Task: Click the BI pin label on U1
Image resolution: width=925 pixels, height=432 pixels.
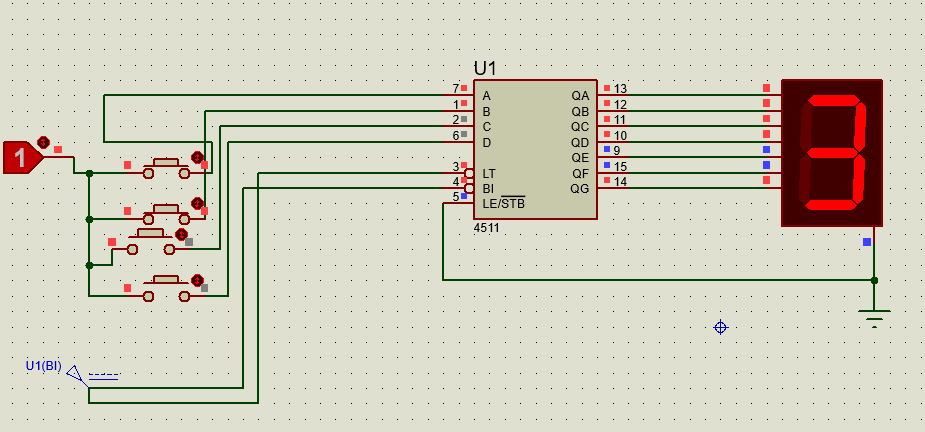Action: [x=488, y=189]
